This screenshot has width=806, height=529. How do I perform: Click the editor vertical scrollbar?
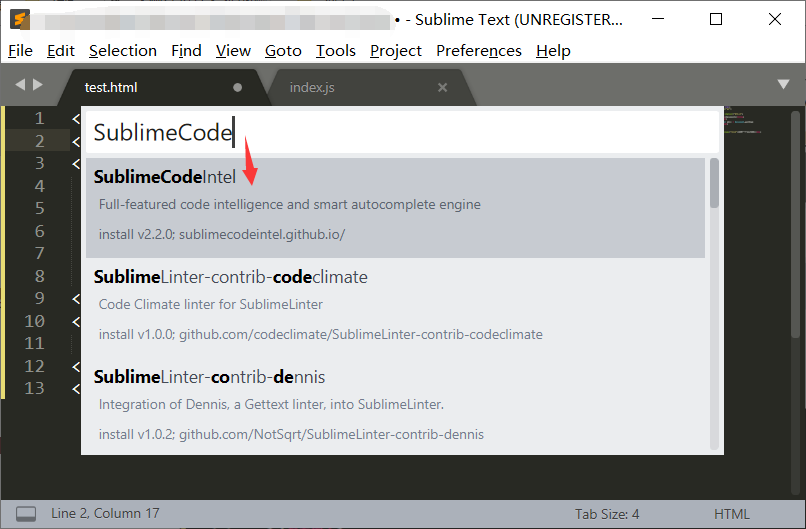tap(796, 224)
